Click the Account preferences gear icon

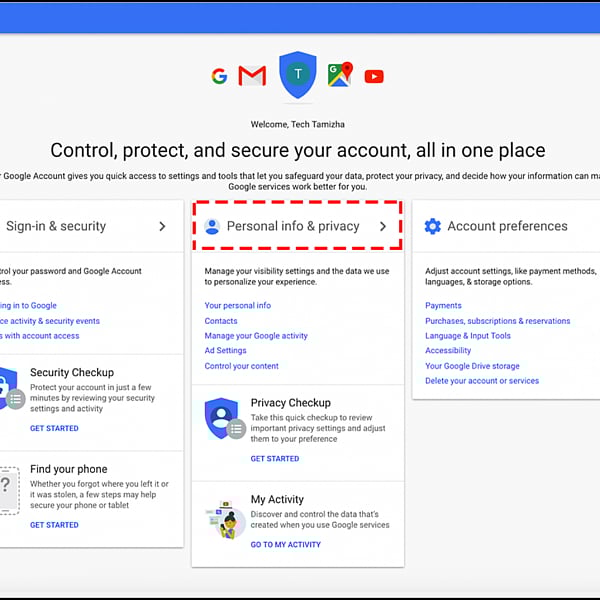(432, 226)
